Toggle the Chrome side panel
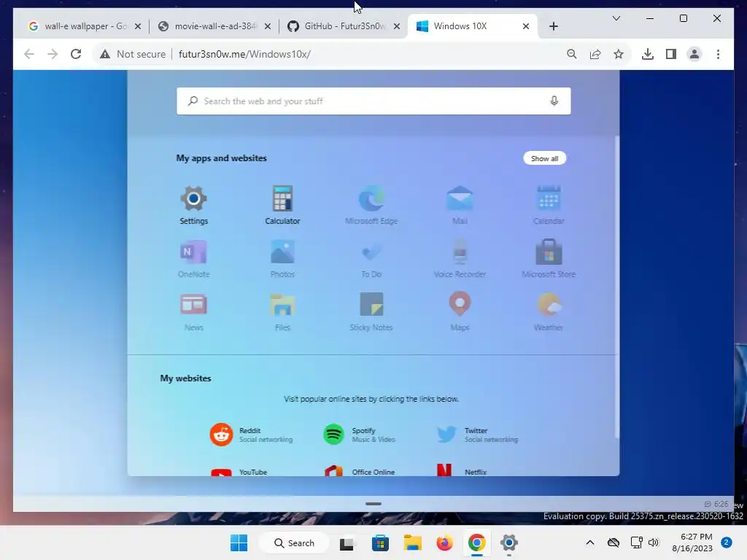 pyautogui.click(x=671, y=54)
